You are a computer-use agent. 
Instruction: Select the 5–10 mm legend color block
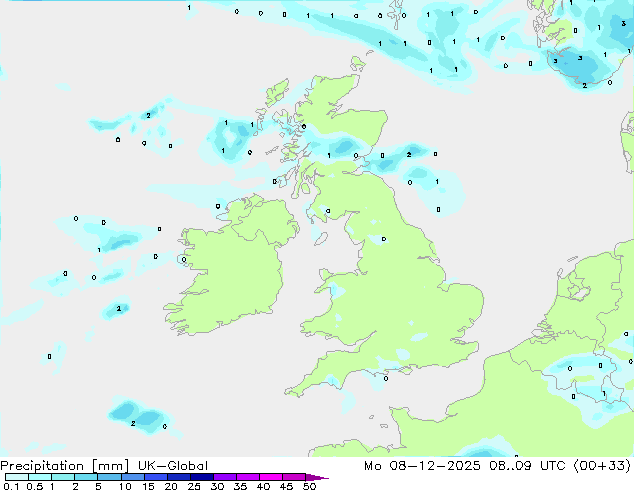[x=109, y=478]
